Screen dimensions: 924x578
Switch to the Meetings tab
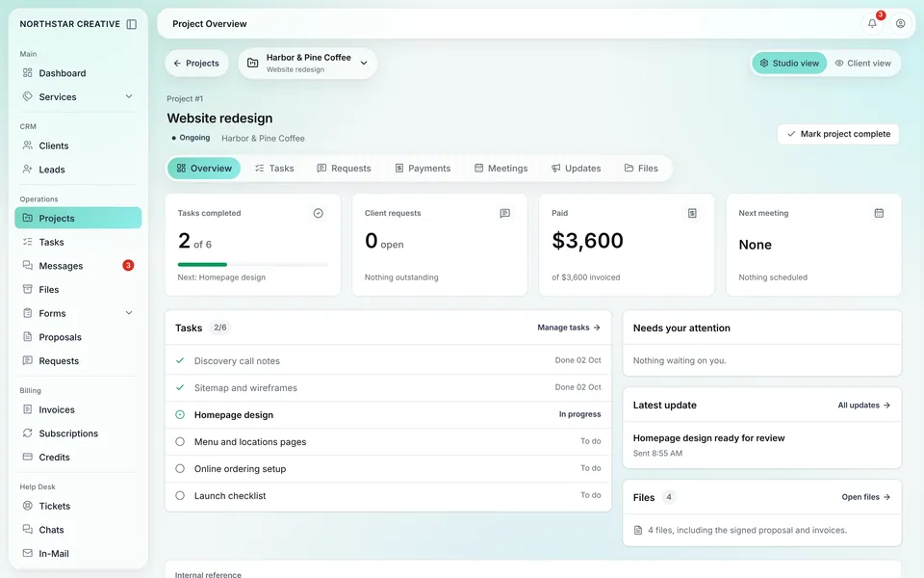(500, 168)
